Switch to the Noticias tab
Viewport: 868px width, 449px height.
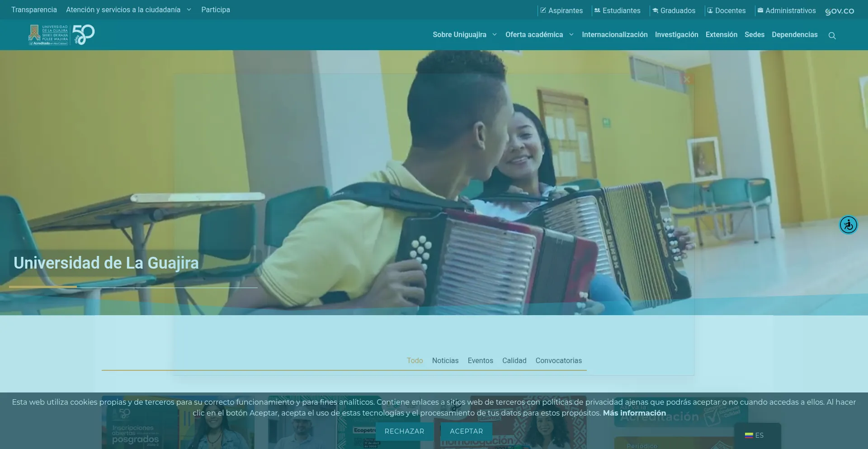click(445, 360)
